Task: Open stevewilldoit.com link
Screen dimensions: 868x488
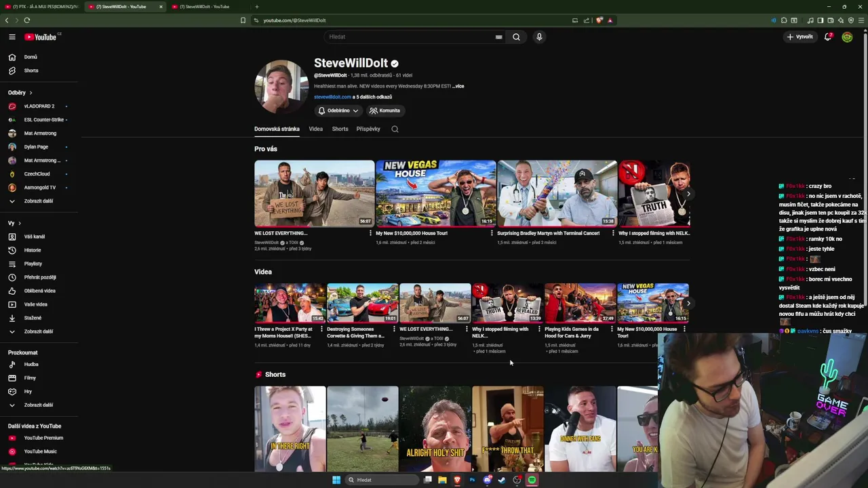Action: 332,97
